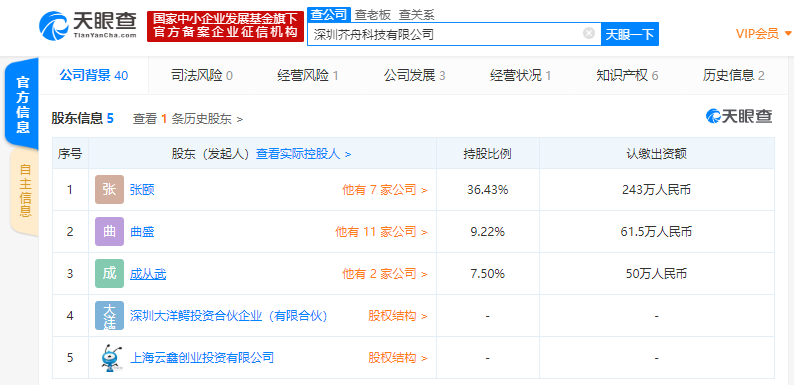Click 成从武's green avatar icon
Screen dimensions: 794x385
[109, 274]
